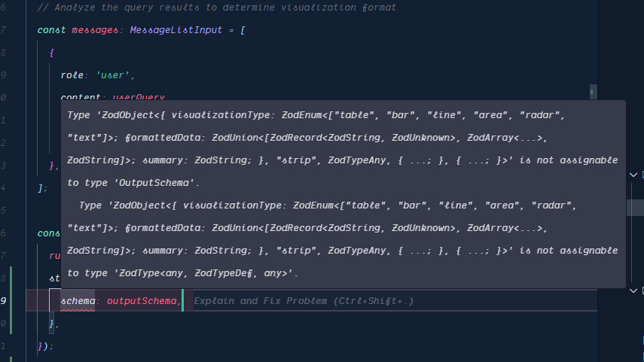Click the closing }); on last line
The width and height of the screenshot is (644, 362).
pos(45,346)
